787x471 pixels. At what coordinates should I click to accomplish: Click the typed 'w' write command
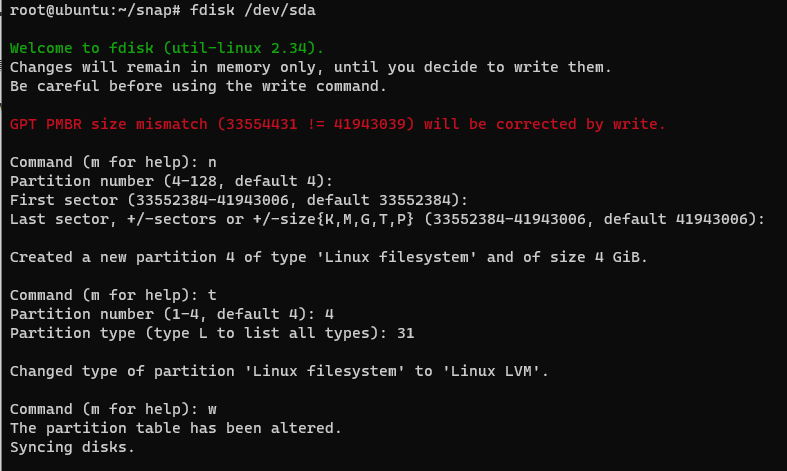pyautogui.click(x=212, y=410)
